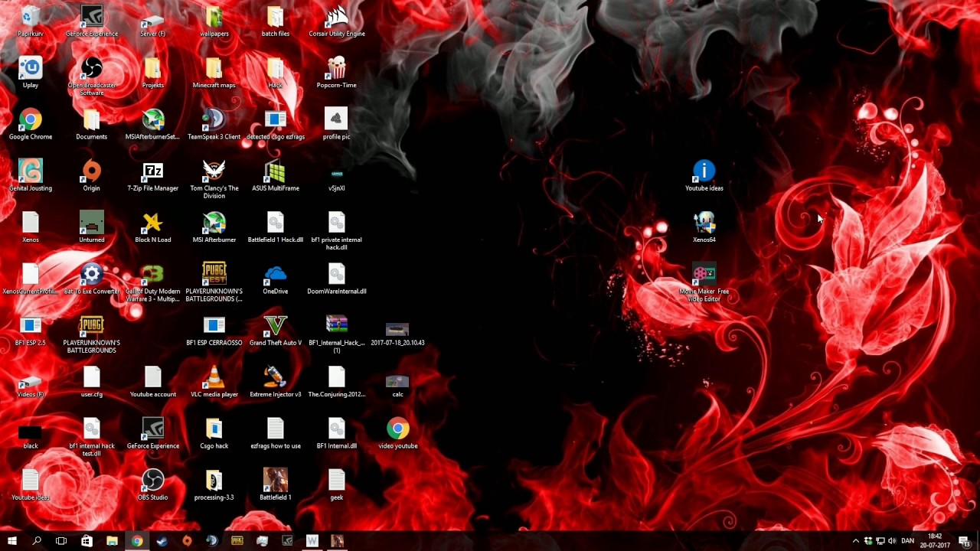The width and height of the screenshot is (980, 551).
Task: Switch to Steam on the taskbar
Action: (x=162, y=541)
